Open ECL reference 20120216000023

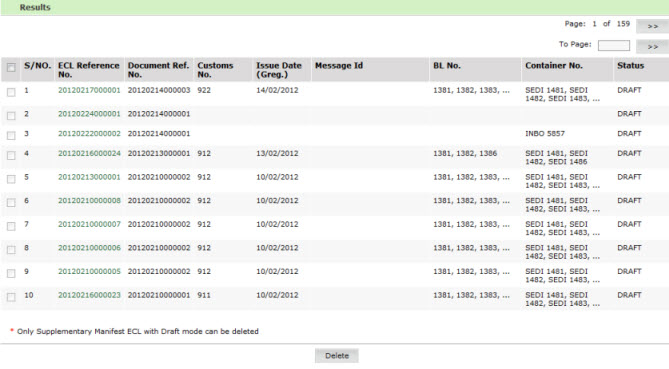click(89, 295)
